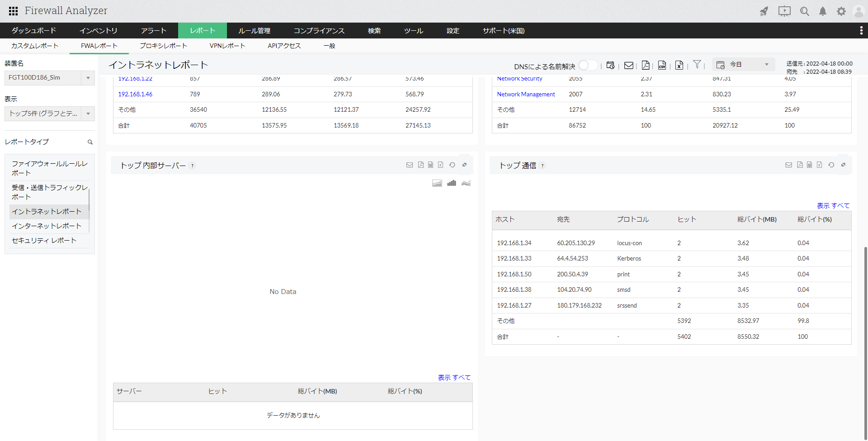868x441 pixels.
Task: Export the トップ 通信 widget to Excel
Action: tap(819, 165)
